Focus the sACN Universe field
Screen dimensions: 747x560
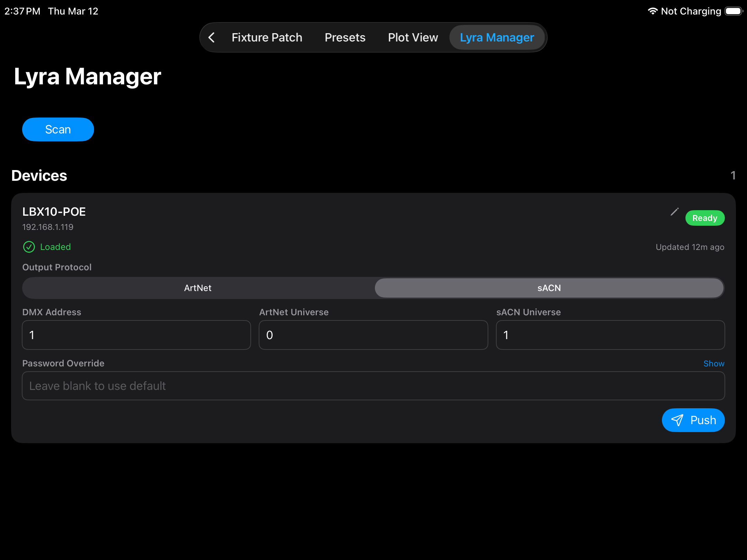tap(610, 335)
